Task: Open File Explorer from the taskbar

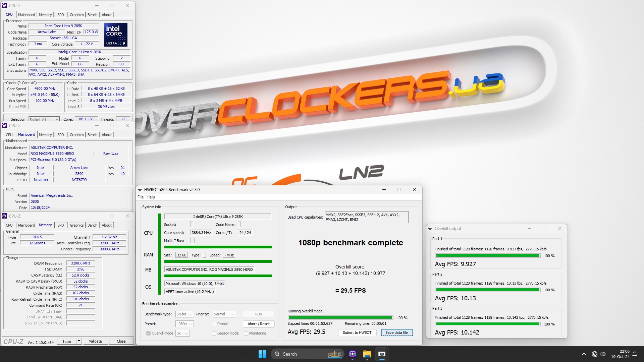Action: [x=367, y=354]
